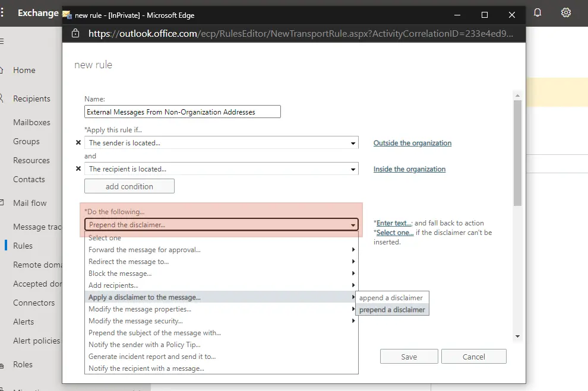Select Notify the sender with Policy Tip

coord(222,345)
